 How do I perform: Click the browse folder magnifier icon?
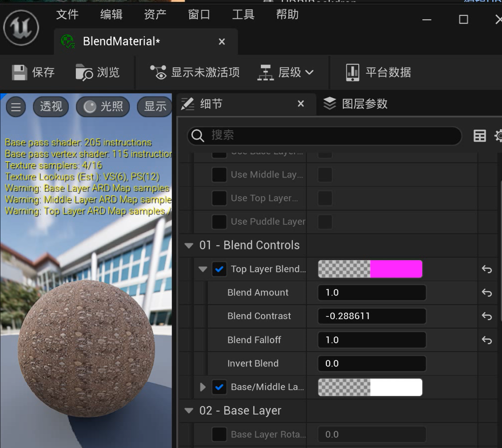[84, 72]
